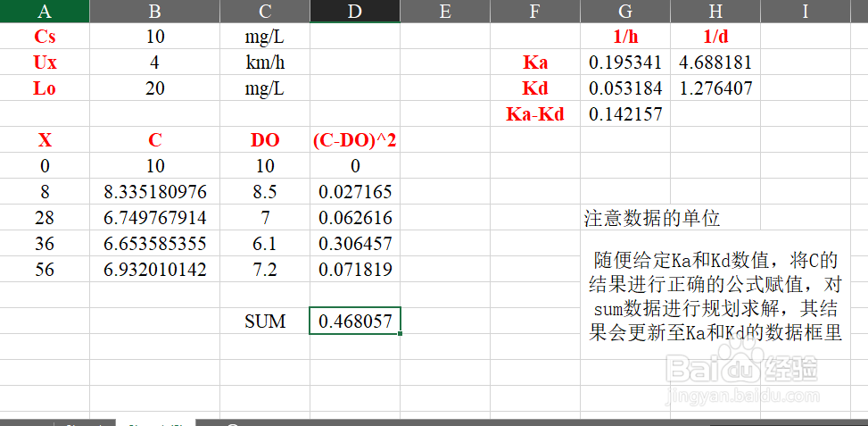Click the 'mg/L' unit in the Cs row

265,36
